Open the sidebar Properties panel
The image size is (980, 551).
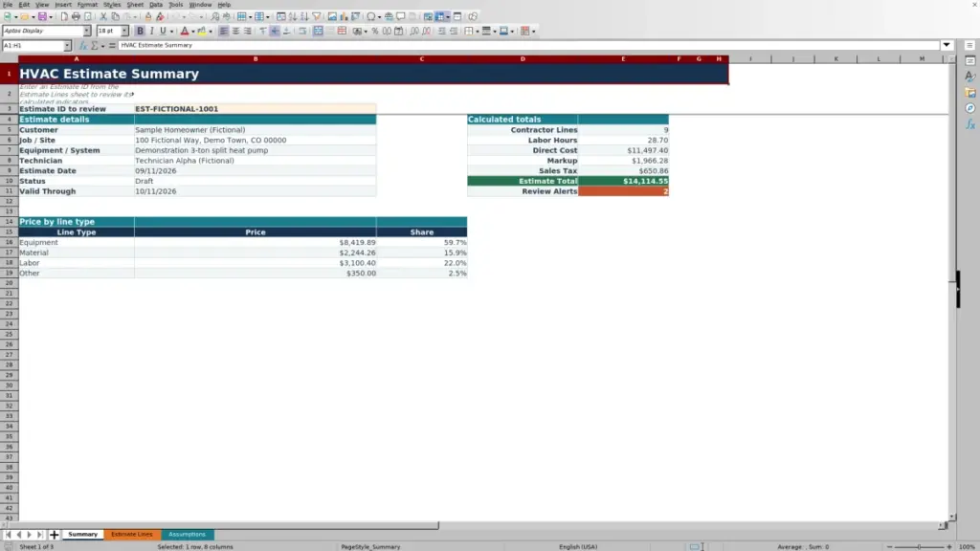970,61
